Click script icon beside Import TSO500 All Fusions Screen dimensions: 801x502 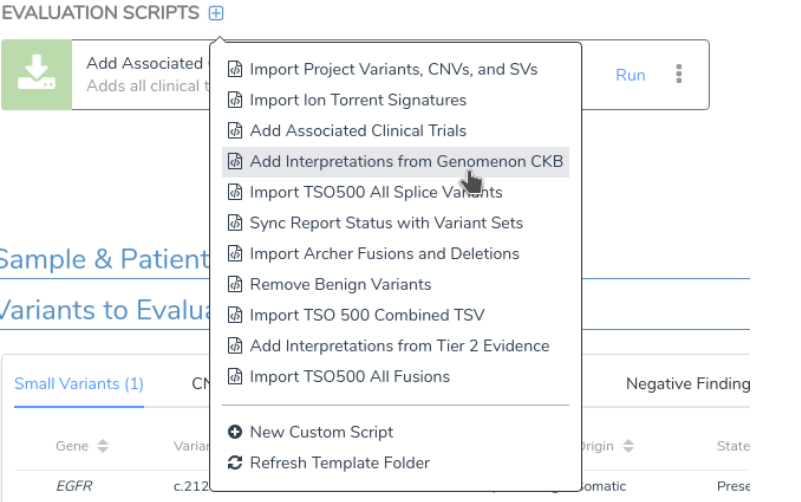235,376
